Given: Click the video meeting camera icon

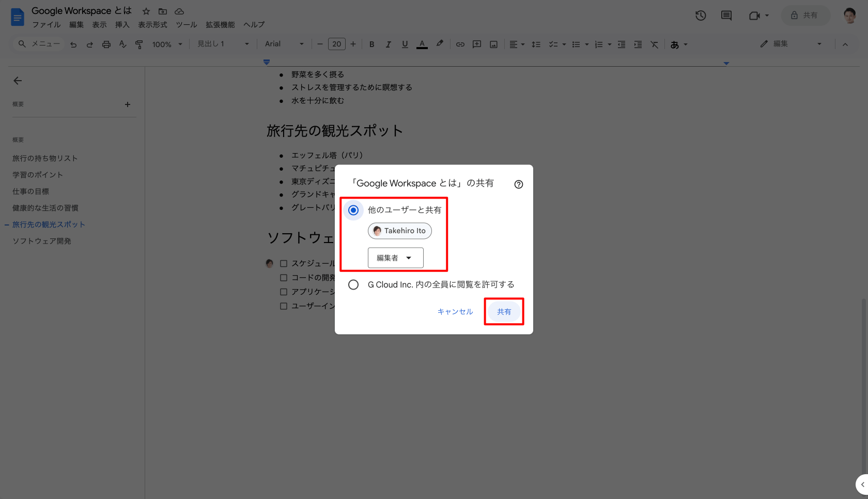Looking at the screenshot, I should pos(754,16).
